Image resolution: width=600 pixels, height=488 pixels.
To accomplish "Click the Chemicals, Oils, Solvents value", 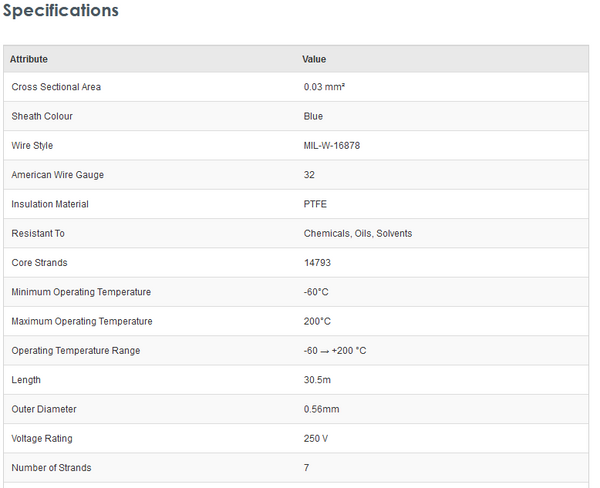I will pyautogui.click(x=358, y=233).
